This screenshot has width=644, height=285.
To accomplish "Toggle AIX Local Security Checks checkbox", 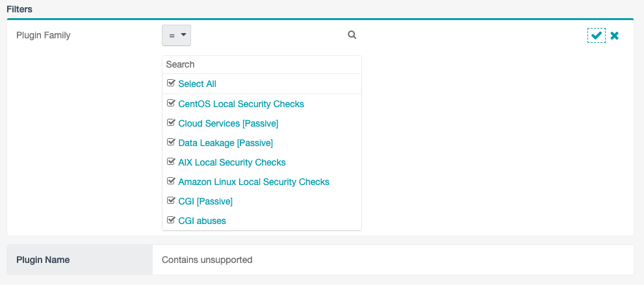I will click(171, 162).
